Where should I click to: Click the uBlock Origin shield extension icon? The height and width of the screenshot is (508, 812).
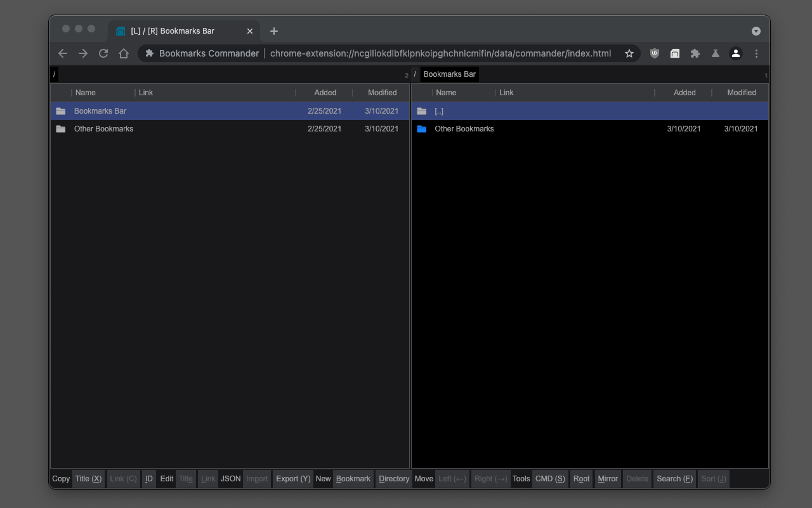(x=655, y=53)
